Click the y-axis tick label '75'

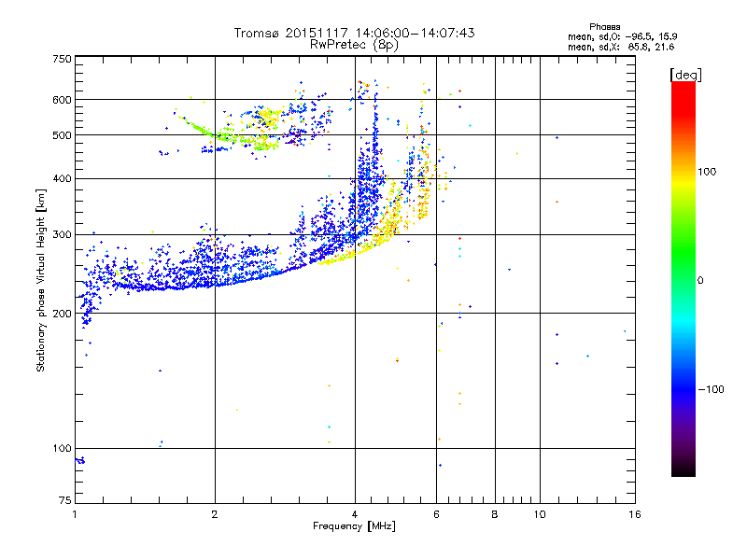(x=65, y=500)
